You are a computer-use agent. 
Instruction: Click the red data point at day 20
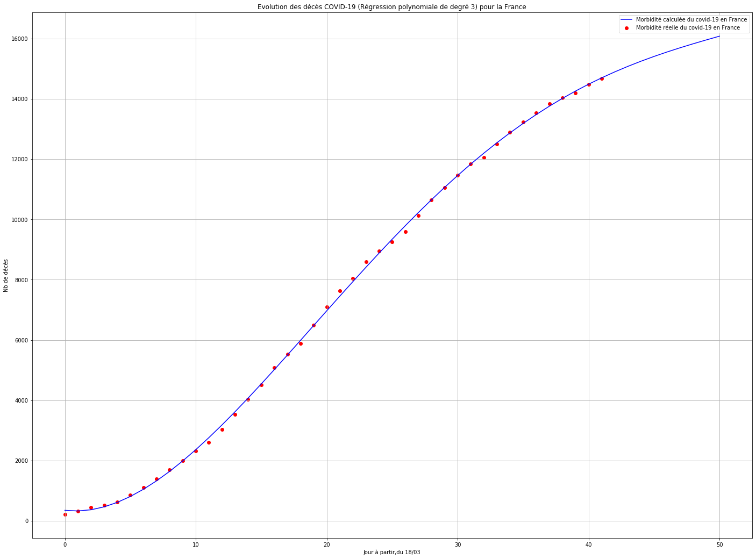[x=327, y=307]
